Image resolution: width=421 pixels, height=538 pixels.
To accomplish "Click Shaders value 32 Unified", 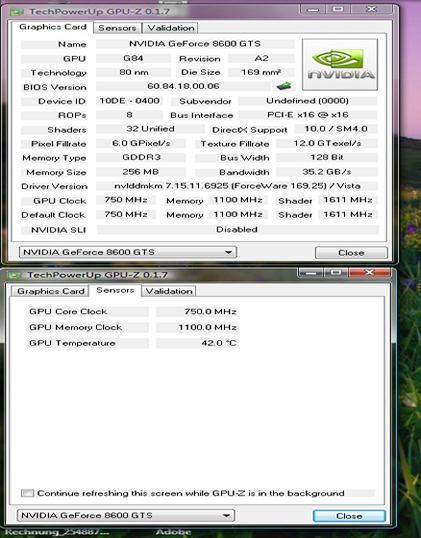I will [150, 129].
